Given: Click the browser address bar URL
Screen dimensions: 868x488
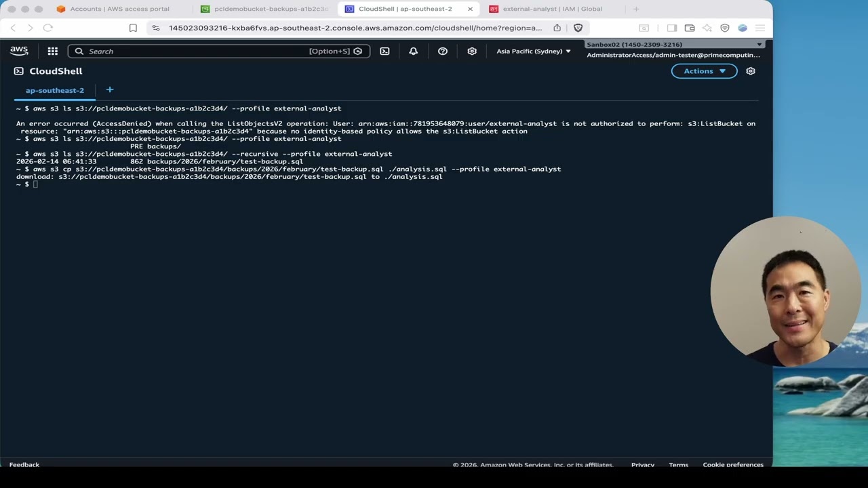Looking at the screenshot, I should pyautogui.click(x=355, y=28).
